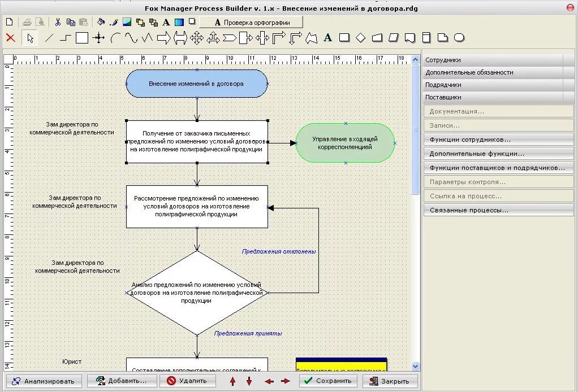
Task: Select the right block arrow shape
Action: coord(163,37)
